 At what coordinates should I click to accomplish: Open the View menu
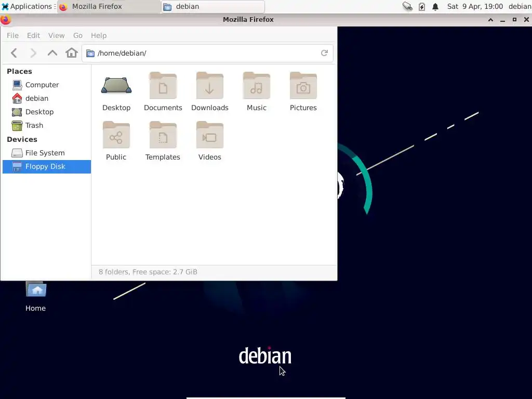[56, 35]
